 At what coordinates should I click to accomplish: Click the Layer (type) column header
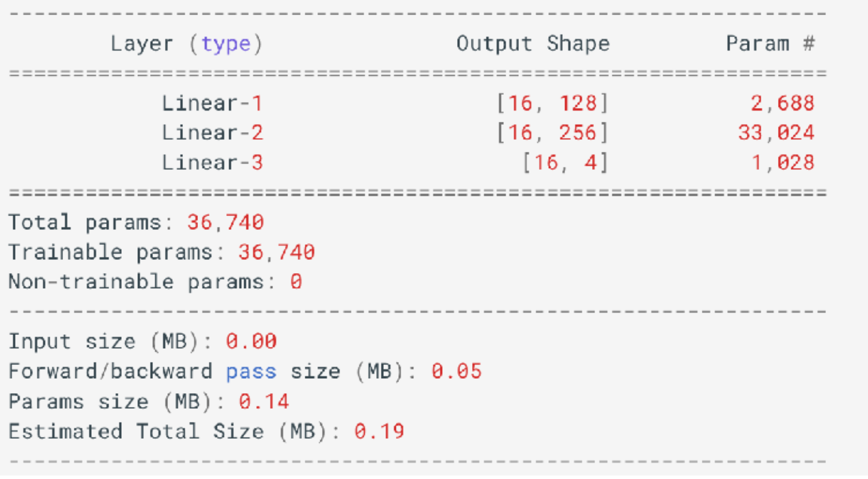coord(187,44)
